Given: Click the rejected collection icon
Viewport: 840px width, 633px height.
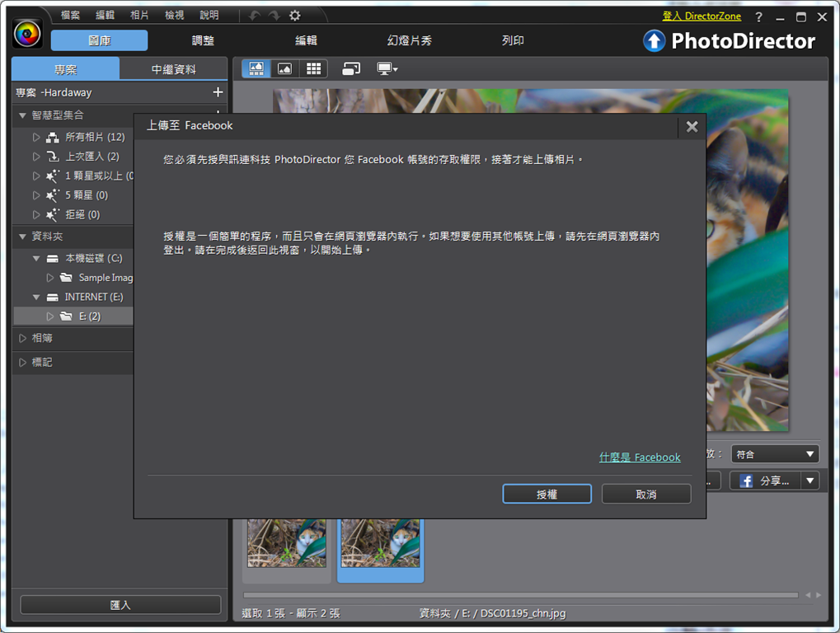Looking at the screenshot, I should (x=53, y=215).
